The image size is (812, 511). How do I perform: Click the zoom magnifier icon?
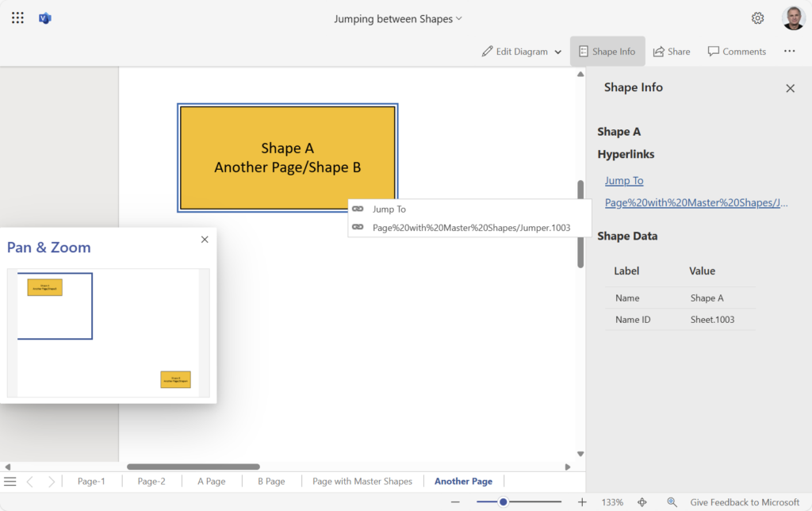[672, 501]
